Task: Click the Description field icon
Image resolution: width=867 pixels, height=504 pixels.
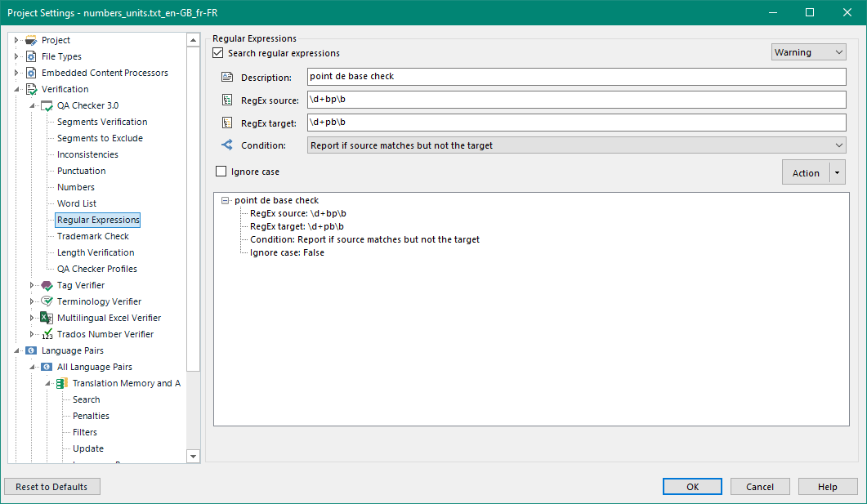Action: pos(226,77)
